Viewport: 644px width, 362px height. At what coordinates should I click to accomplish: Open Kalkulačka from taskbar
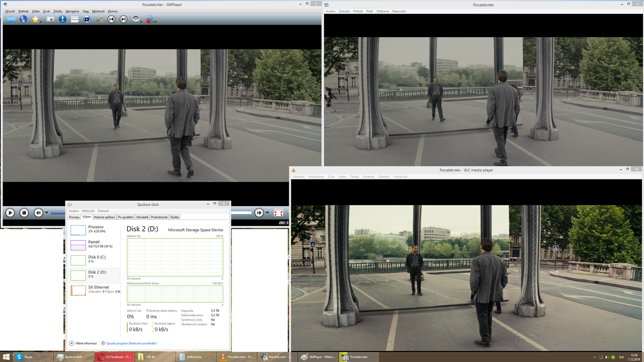[196, 357]
